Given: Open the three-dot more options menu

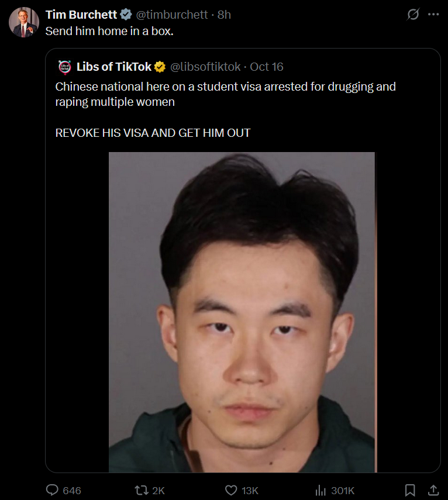Looking at the screenshot, I should tap(433, 15).
